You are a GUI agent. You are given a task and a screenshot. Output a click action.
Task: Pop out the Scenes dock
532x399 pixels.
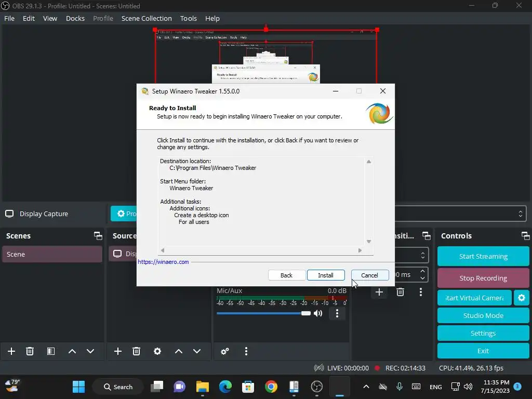tap(98, 236)
